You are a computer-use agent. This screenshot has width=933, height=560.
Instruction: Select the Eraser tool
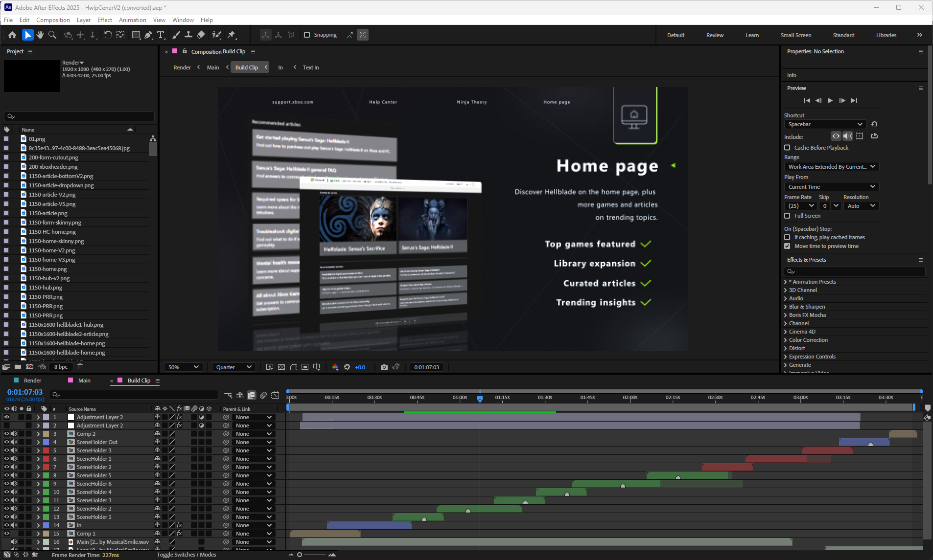tap(201, 35)
